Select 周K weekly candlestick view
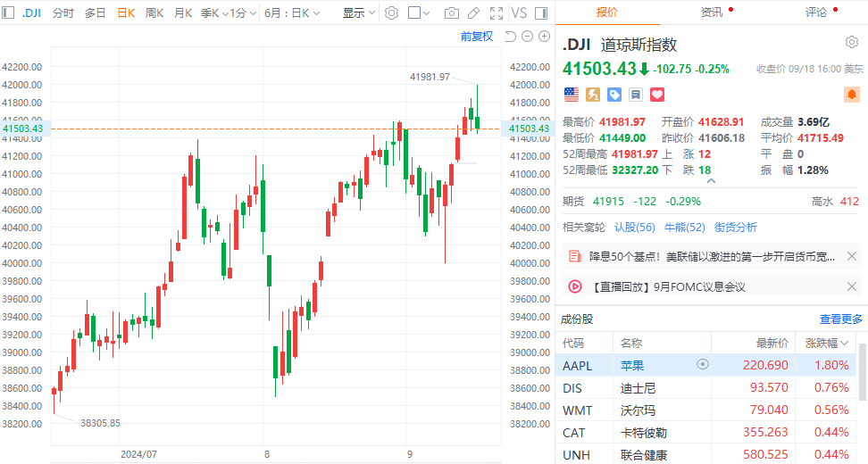Viewport: 868px width, 464px height. click(x=154, y=12)
